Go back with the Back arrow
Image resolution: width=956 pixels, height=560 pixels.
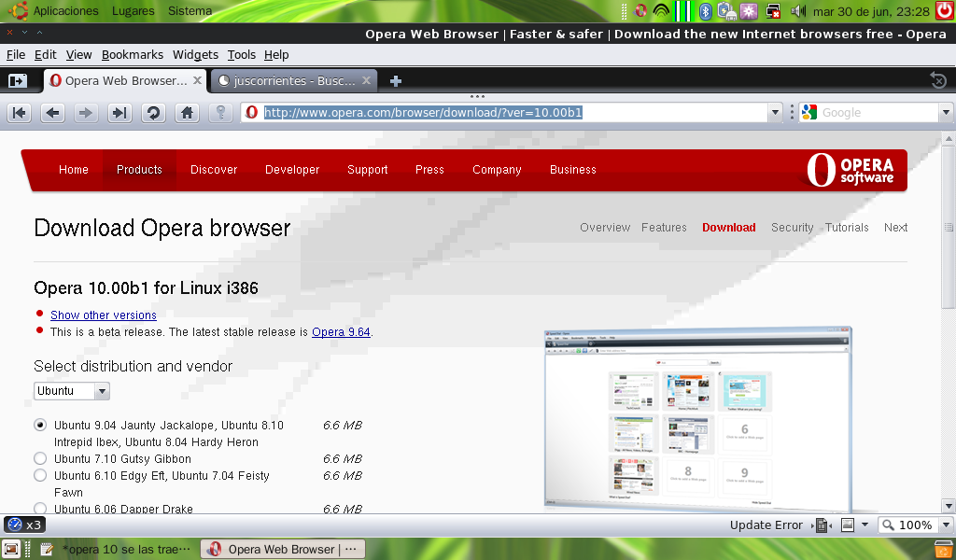[52, 113]
